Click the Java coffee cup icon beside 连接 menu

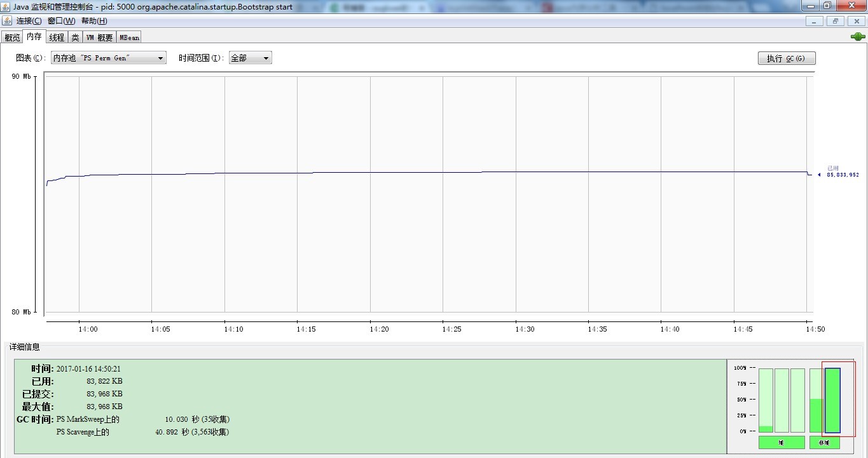coord(6,20)
